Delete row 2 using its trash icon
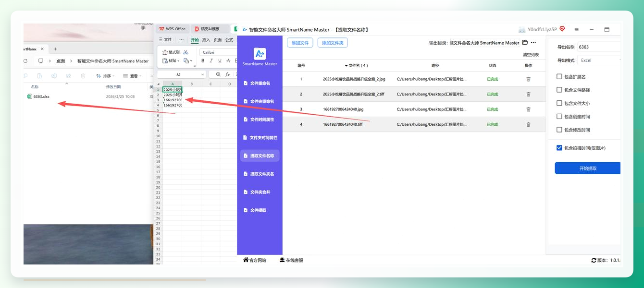Viewport: 644px width, 288px height. tap(528, 94)
